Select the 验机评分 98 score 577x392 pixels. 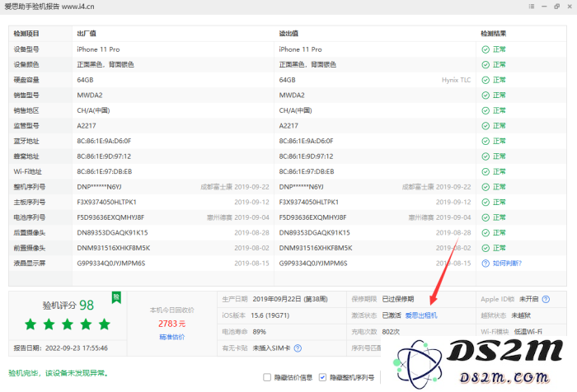coord(68,306)
